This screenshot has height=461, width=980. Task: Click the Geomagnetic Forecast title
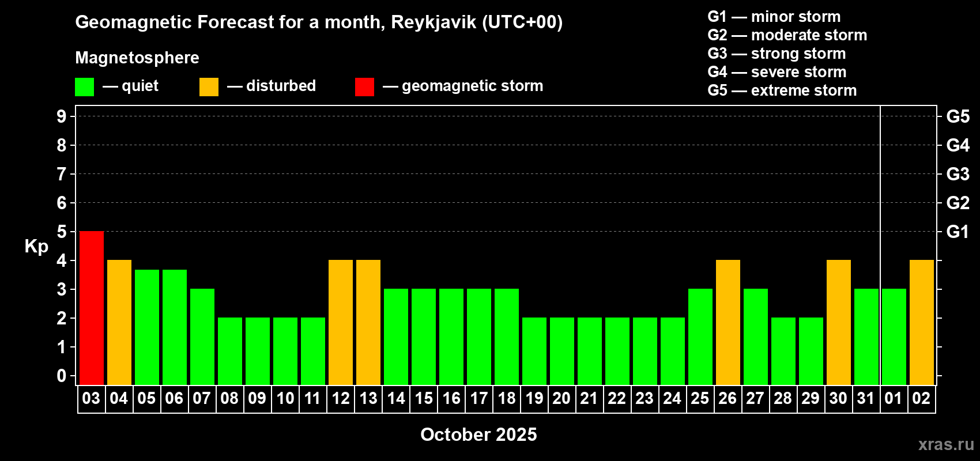click(319, 22)
